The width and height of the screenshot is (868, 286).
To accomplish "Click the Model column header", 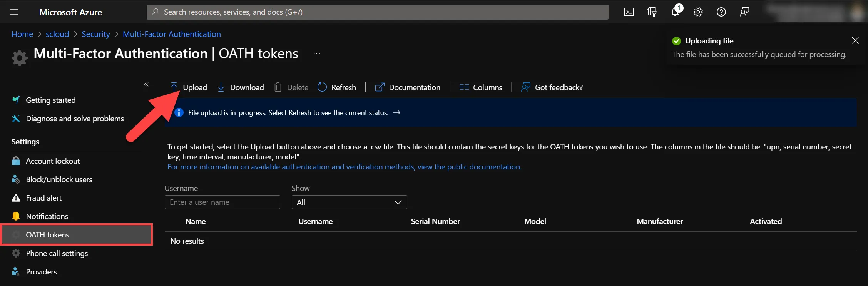I will coord(535,221).
